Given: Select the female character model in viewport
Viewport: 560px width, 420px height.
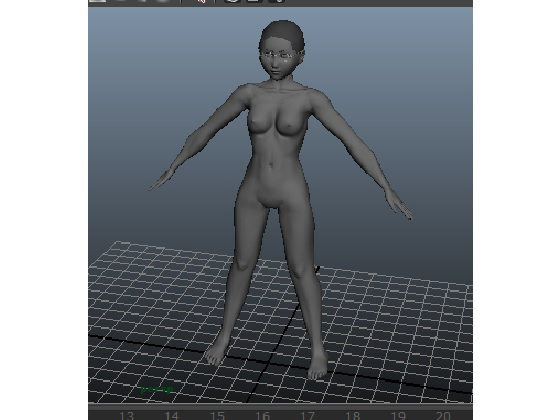Looking at the screenshot, I should [x=280, y=200].
